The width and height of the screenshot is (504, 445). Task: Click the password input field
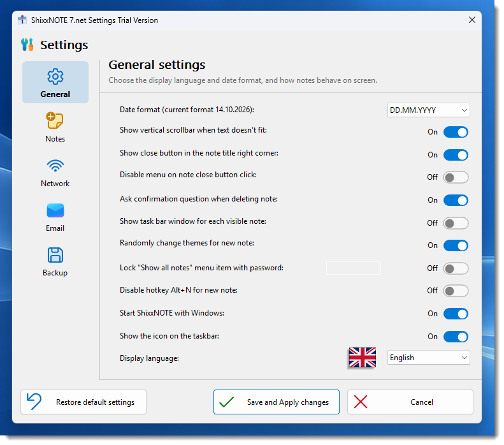pyautogui.click(x=354, y=268)
